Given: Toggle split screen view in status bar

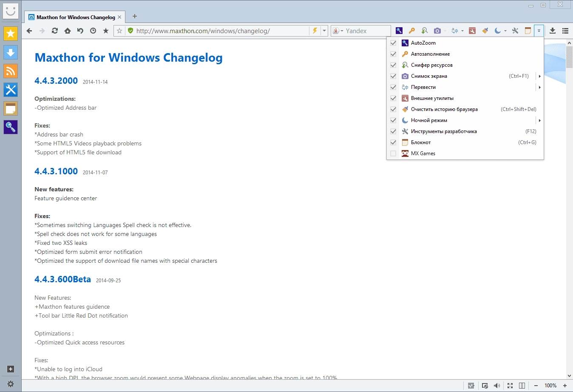Looking at the screenshot, I should pyautogui.click(x=522, y=386).
